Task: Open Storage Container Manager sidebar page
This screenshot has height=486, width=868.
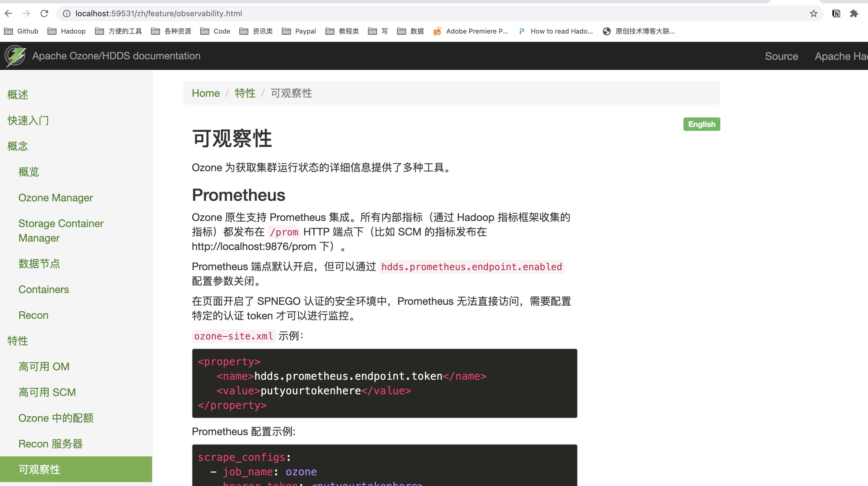Action: point(61,230)
